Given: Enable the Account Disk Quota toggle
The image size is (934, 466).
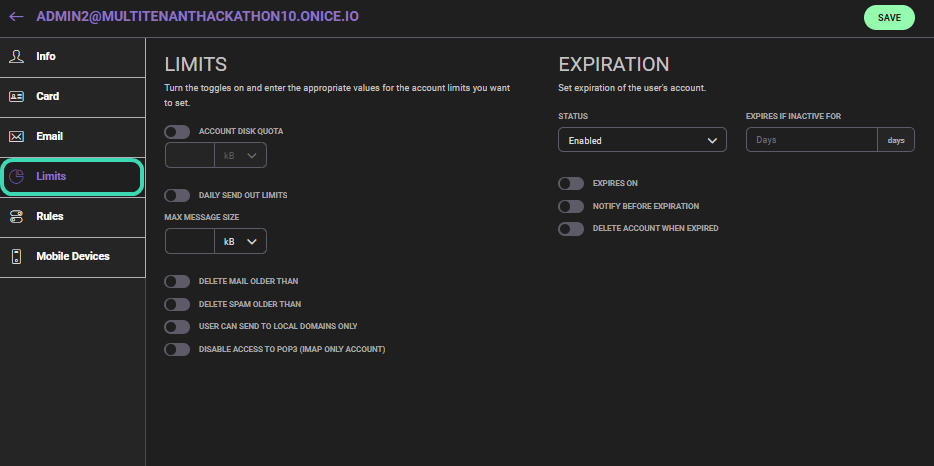Looking at the screenshot, I should point(177,132).
